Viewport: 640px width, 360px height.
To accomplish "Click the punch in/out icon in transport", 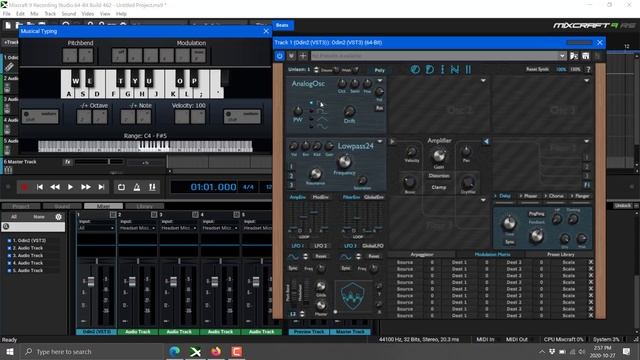I will [x=152, y=187].
